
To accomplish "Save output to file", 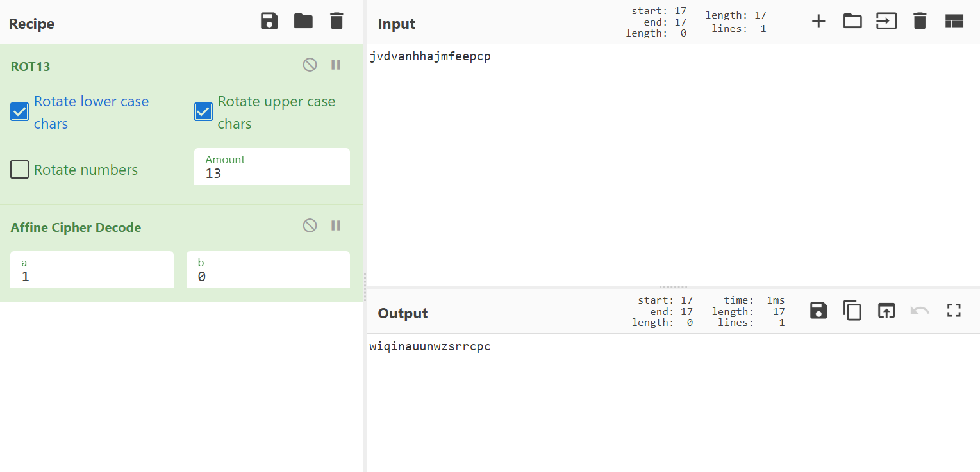I will coord(818,311).
